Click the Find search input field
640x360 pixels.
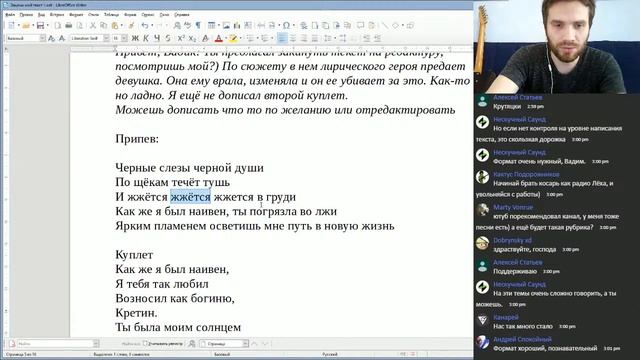click(x=55, y=344)
